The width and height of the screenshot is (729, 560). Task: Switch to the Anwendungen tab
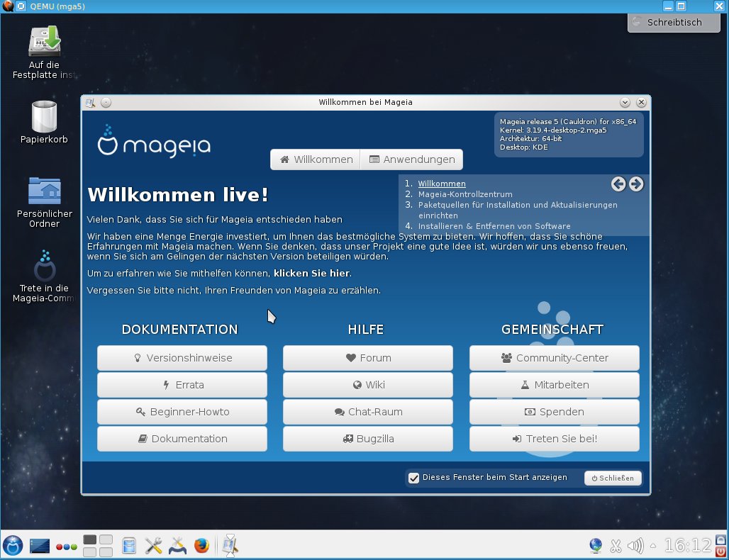click(x=411, y=159)
